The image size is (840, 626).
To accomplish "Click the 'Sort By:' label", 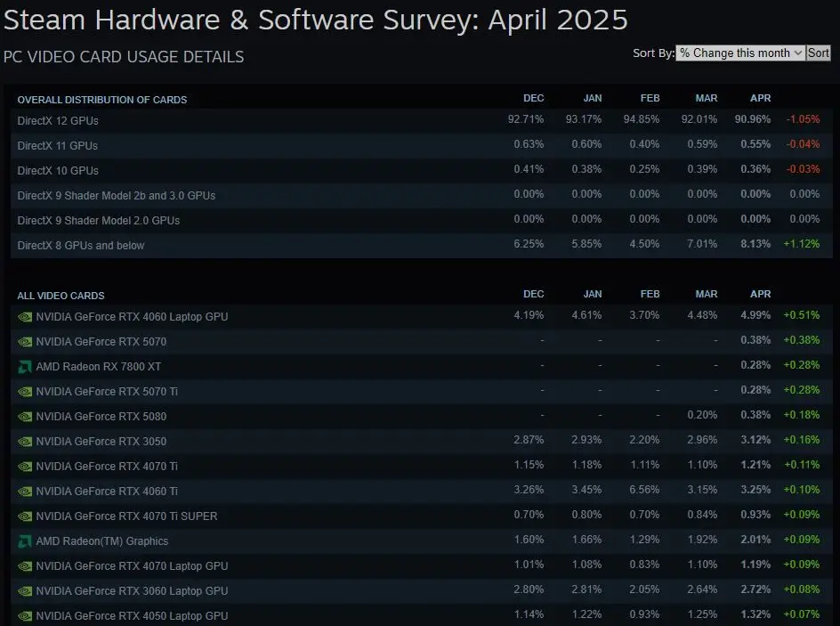I will tap(653, 53).
